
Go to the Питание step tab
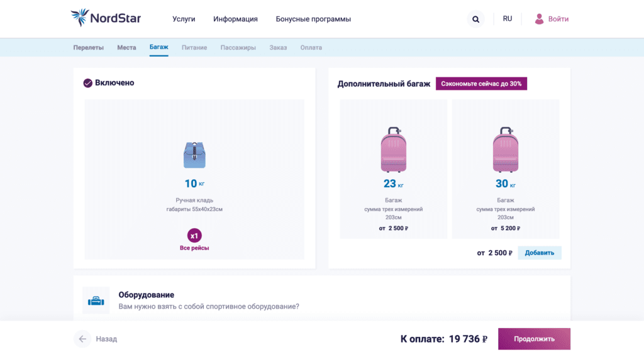tap(194, 48)
